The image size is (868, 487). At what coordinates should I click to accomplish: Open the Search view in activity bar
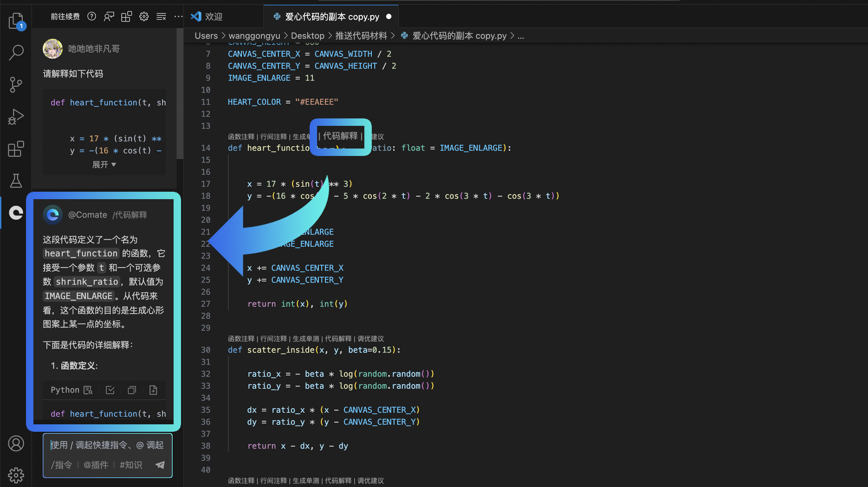click(16, 52)
